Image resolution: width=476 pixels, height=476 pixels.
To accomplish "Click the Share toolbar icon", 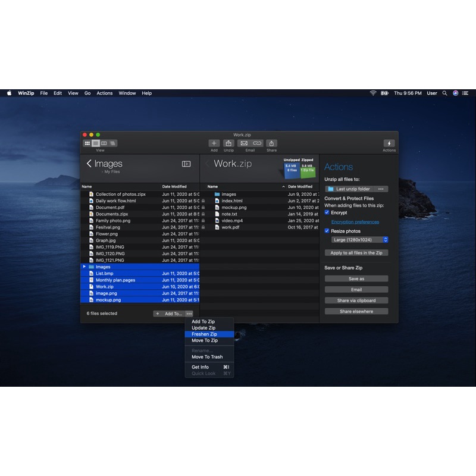I will pyautogui.click(x=271, y=143).
